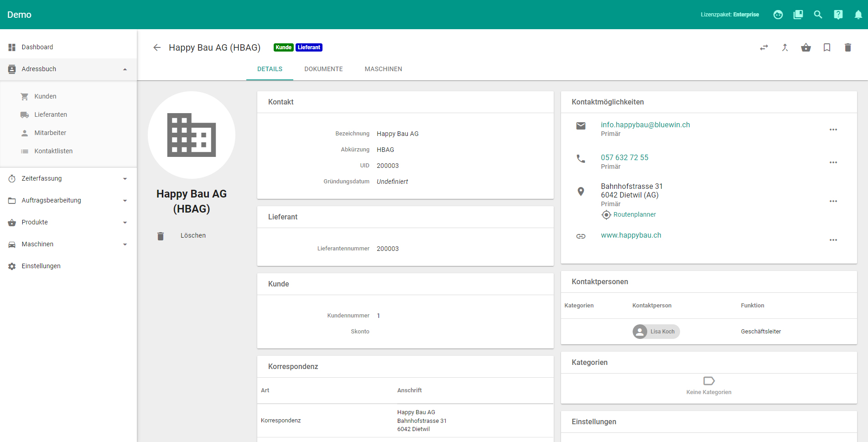This screenshot has width=868, height=442.
Task: Open notifications with the bell icon
Action: [858, 15]
